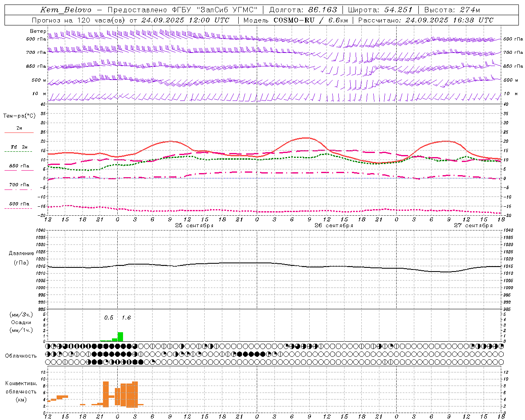Click the Конвективн. convective cloud label
The height and width of the screenshot is (420, 525).
pos(21,383)
